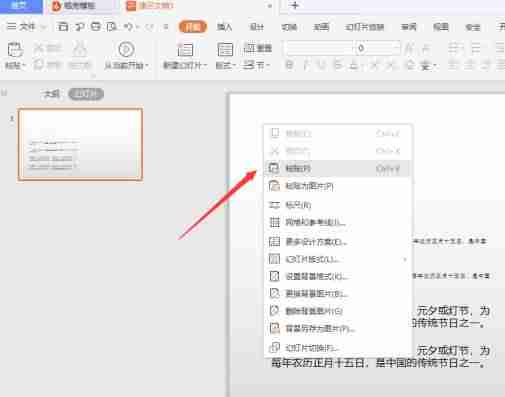Screen dimensions: 505x397
Task: Choose 删除背景图片 in the context menu
Action: coord(337,311)
